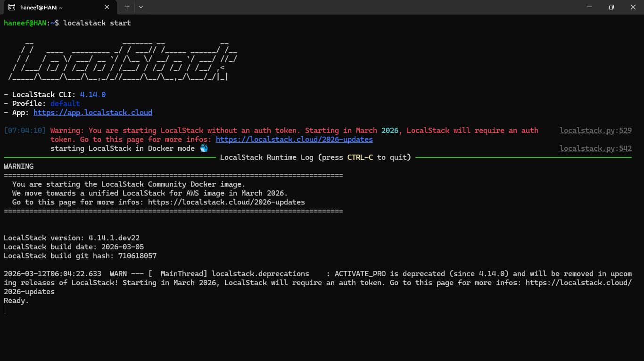The image size is (644, 361).
Task: Select the haneef@HAN: ~ tab
Action: click(59, 7)
